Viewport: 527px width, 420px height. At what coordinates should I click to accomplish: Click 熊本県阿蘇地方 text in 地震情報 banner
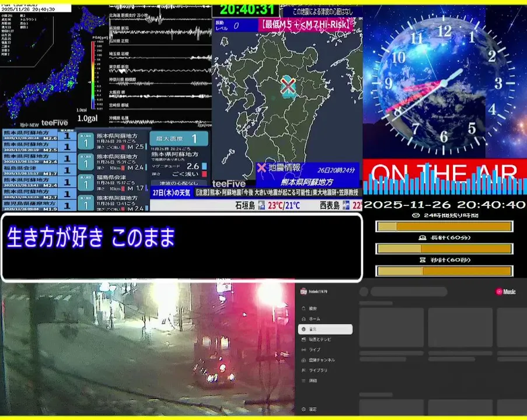[x=307, y=182]
